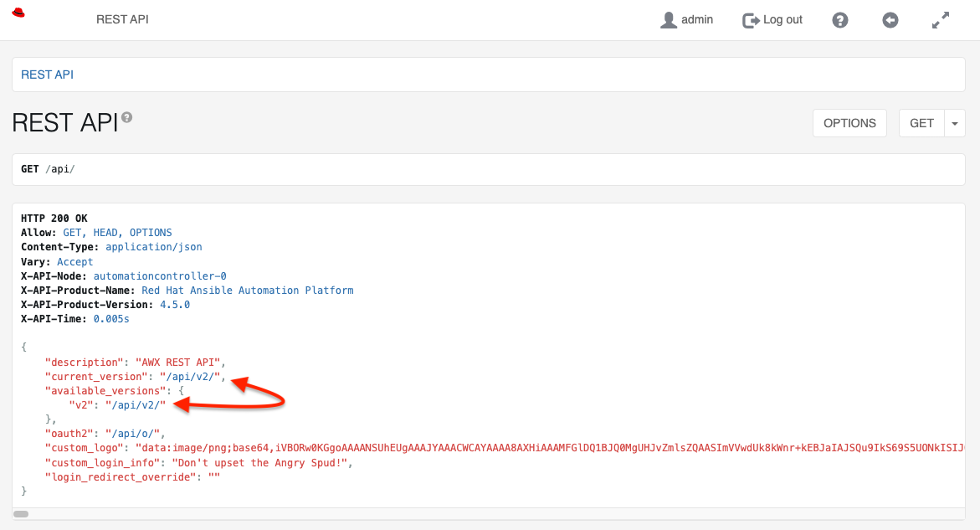
Task: Click the automationcontroller-0 node value
Action: (x=160, y=275)
